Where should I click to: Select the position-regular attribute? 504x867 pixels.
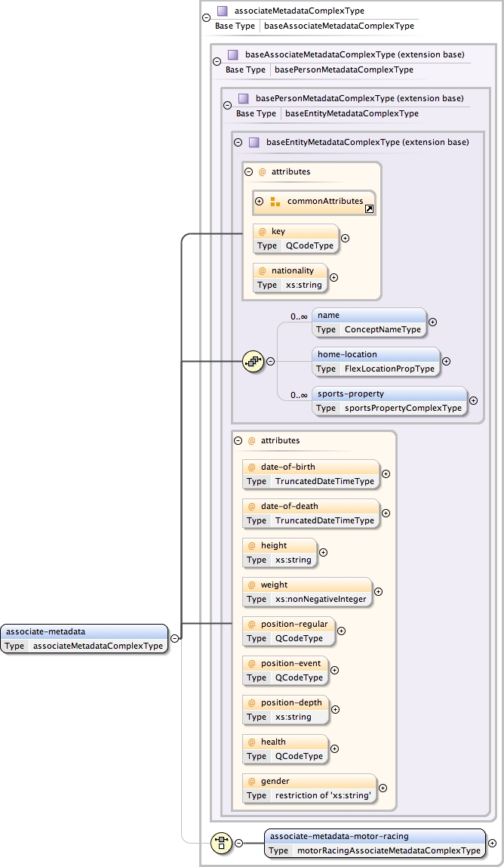point(288,631)
